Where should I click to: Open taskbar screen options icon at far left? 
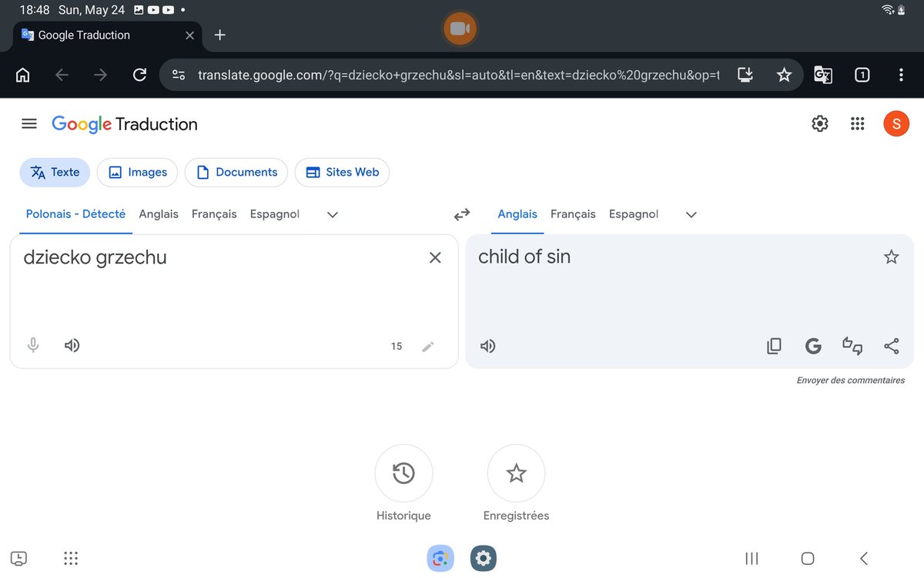[x=19, y=558]
